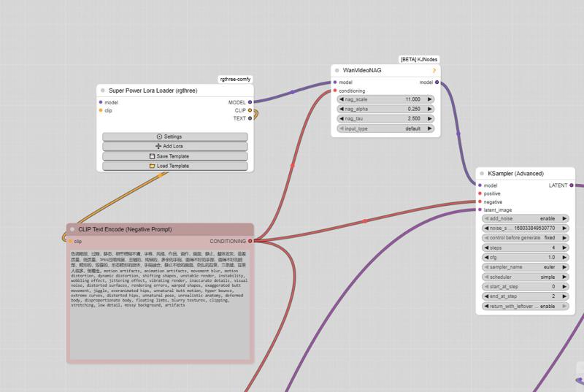Viewport: 584px width, 392px height.
Task: Collapse the CLIP Text Encode (Negative Prompt) node via its title dot
Action: point(72,229)
